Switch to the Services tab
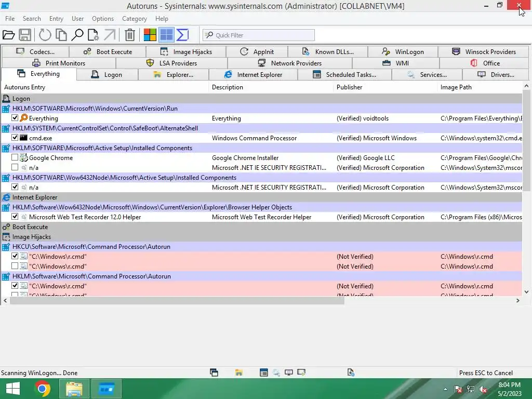Image resolution: width=532 pixels, height=399 pixels. (427, 75)
